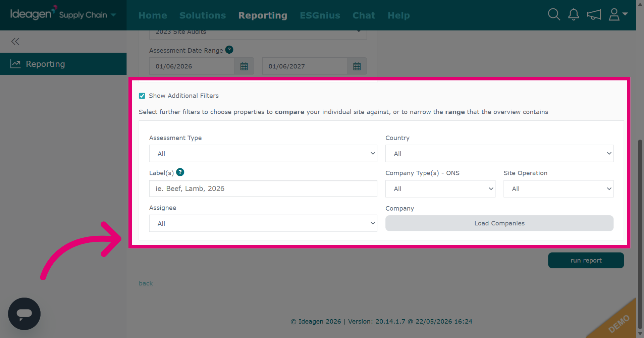644x338 pixels.
Task: Open the Reporting menu
Action: point(263,15)
